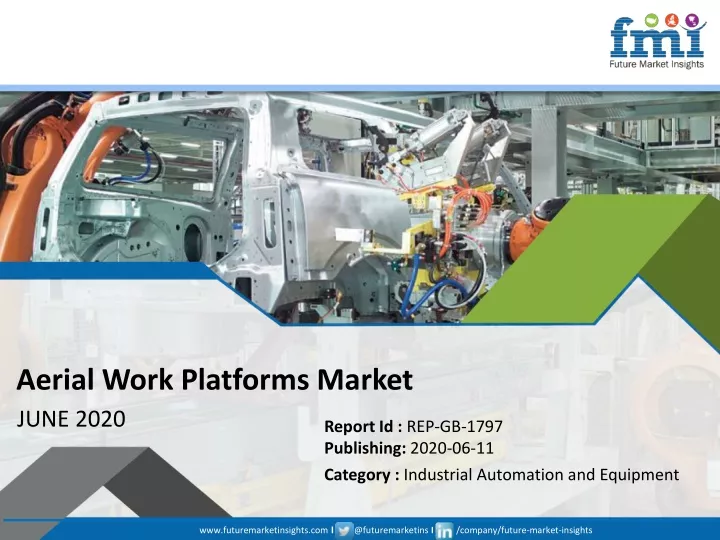Click the FMI Future Market Insights logo
This screenshot has width=720, height=540.
[657, 41]
